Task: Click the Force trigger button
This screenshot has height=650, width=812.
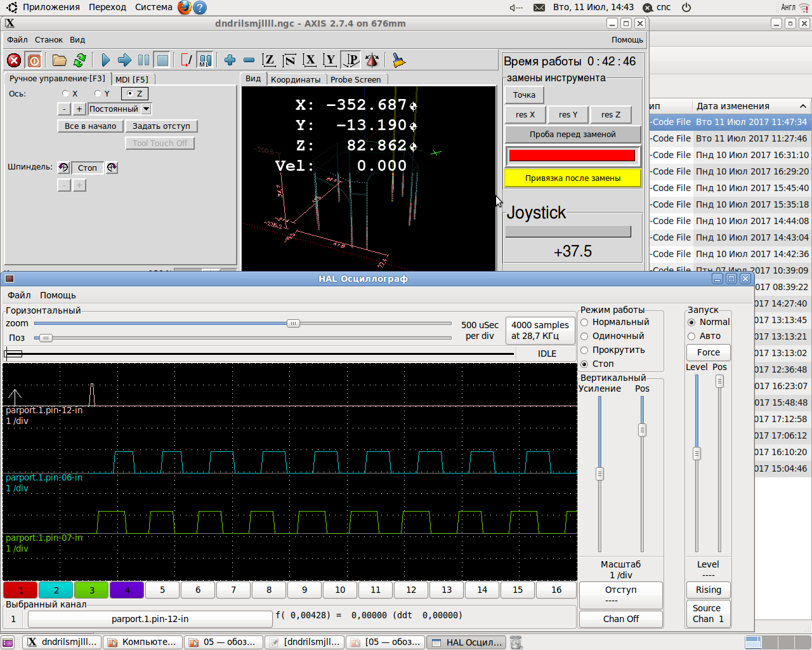Action: click(x=708, y=352)
